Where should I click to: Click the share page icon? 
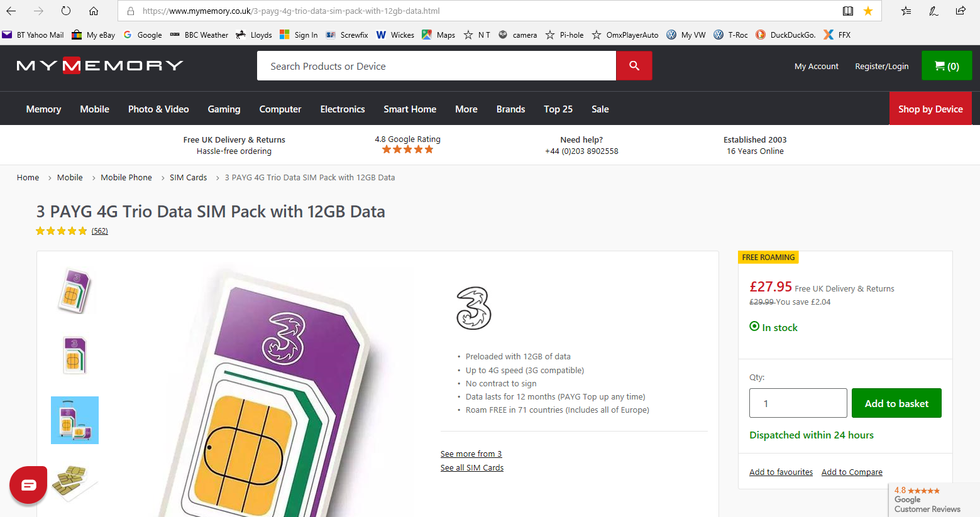[961, 11]
